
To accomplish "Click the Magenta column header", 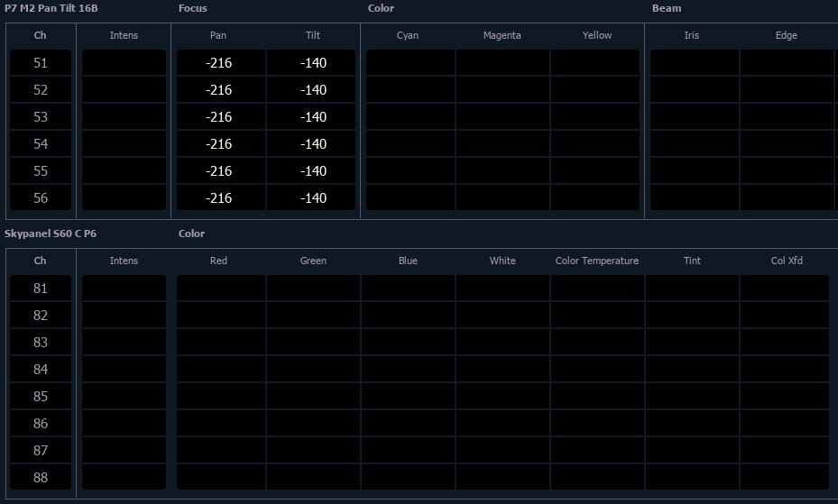I will point(502,35).
